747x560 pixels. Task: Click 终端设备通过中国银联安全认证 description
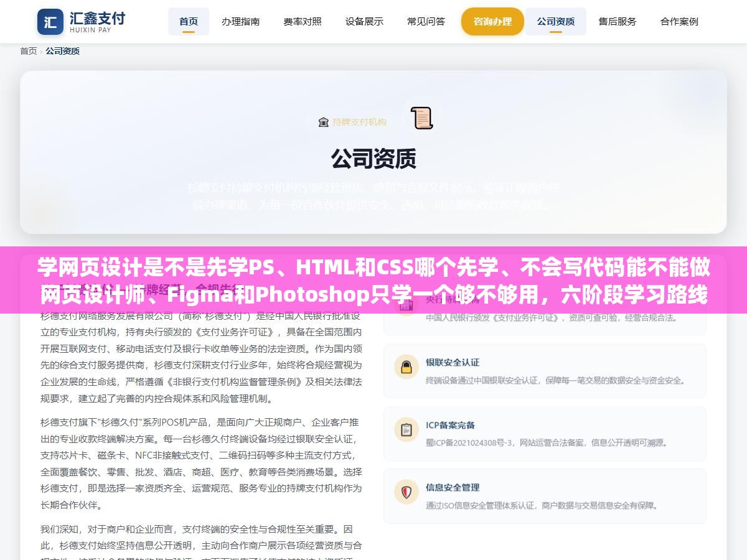tap(555, 381)
